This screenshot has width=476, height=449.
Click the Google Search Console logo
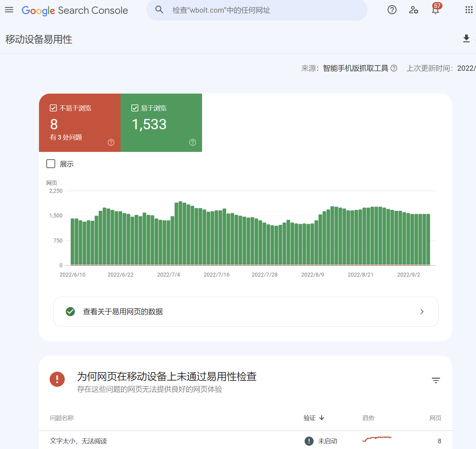click(x=75, y=11)
